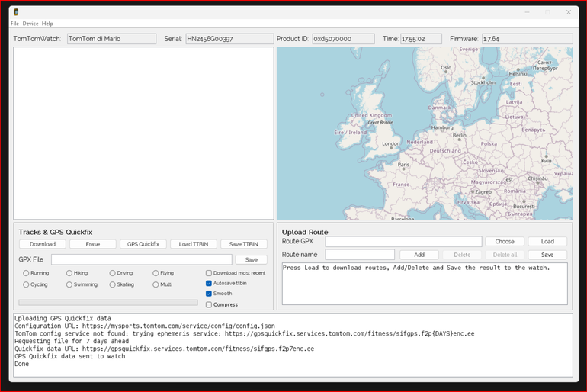Click the Delete all routes button
This screenshot has width=587, height=392.
tap(505, 255)
